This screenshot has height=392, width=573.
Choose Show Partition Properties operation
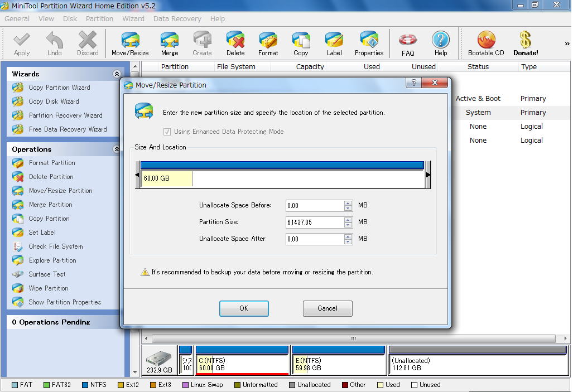click(x=65, y=302)
